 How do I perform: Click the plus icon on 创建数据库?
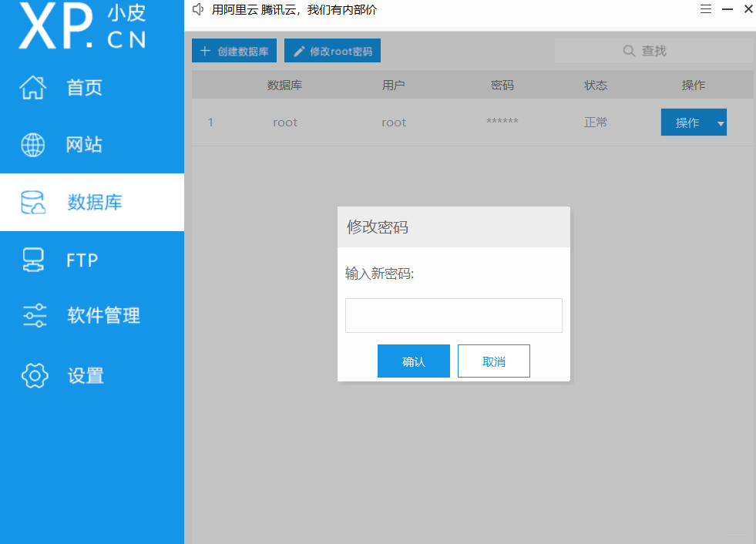pos(205,51)
